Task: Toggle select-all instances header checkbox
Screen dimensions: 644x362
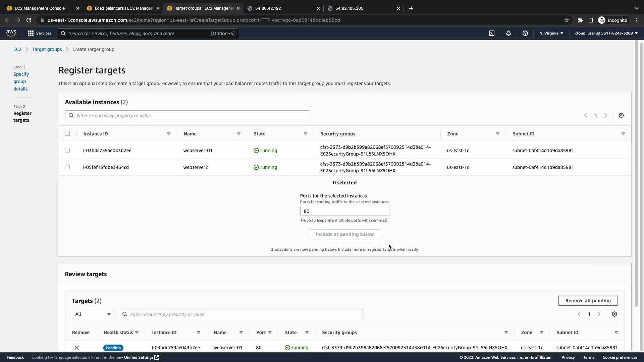Action: pos(67,133)
